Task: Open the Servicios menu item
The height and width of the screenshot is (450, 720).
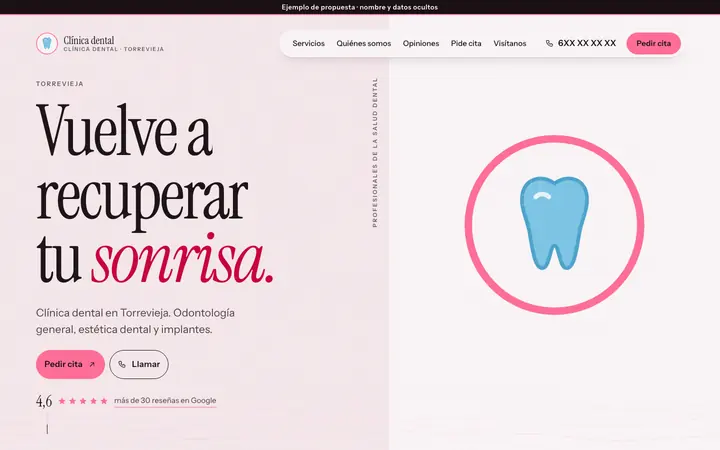Action: click(309, 44)
